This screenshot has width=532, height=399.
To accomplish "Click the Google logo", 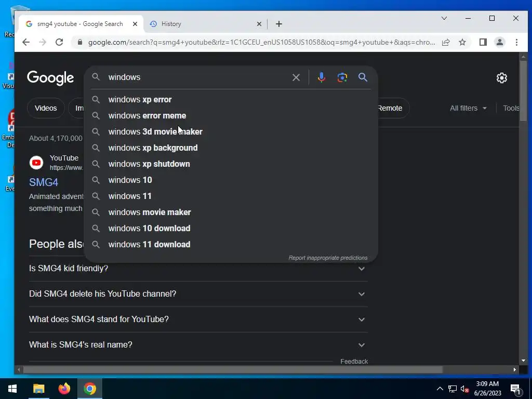I will (50, 78).
